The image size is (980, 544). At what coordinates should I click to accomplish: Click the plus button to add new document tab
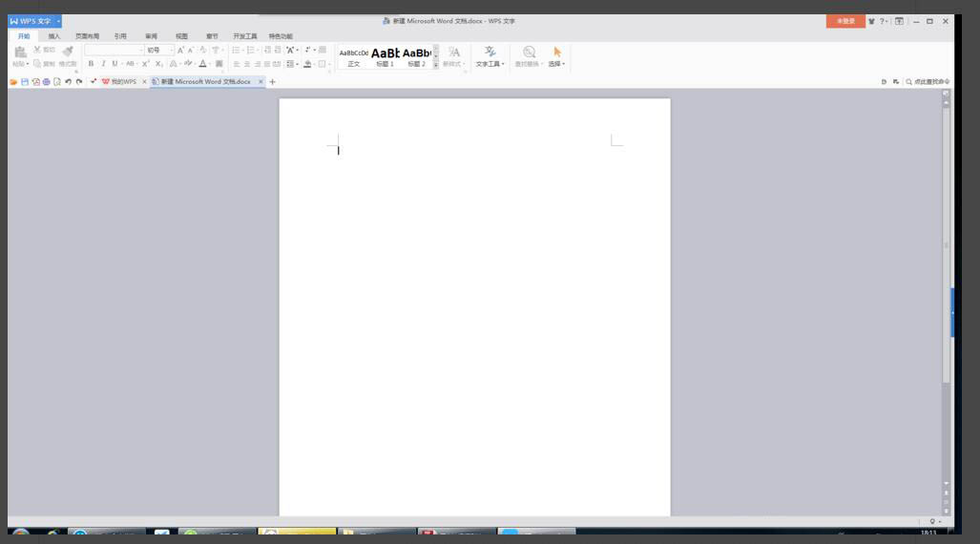tap(272, 82)
